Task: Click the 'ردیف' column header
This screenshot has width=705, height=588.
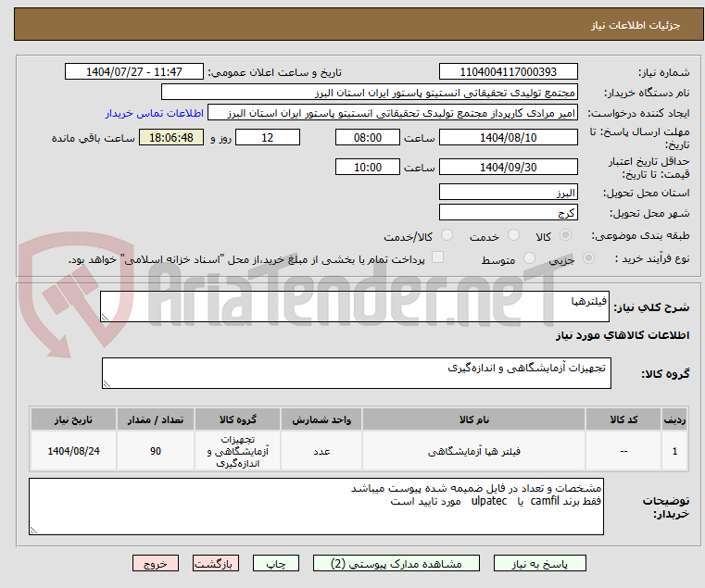Action: pyautogui.click(x=674, y=419)
